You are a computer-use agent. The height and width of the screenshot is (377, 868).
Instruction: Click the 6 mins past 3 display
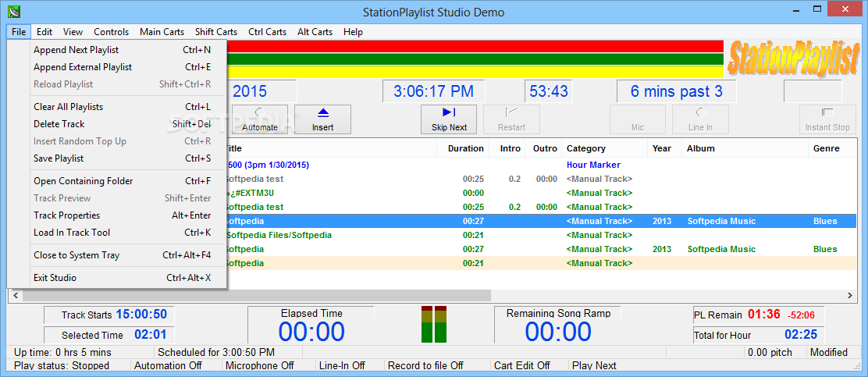pos(677,91)
